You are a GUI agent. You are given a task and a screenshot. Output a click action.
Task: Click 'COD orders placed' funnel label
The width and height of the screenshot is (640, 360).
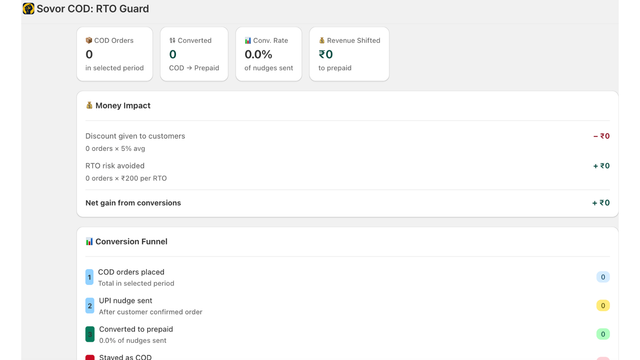[x=131, y=272]
